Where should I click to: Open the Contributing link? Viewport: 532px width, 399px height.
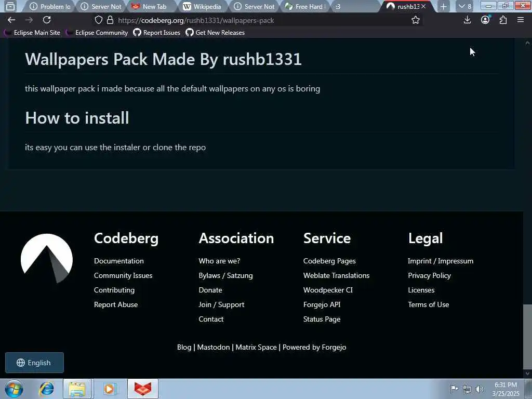114,290
